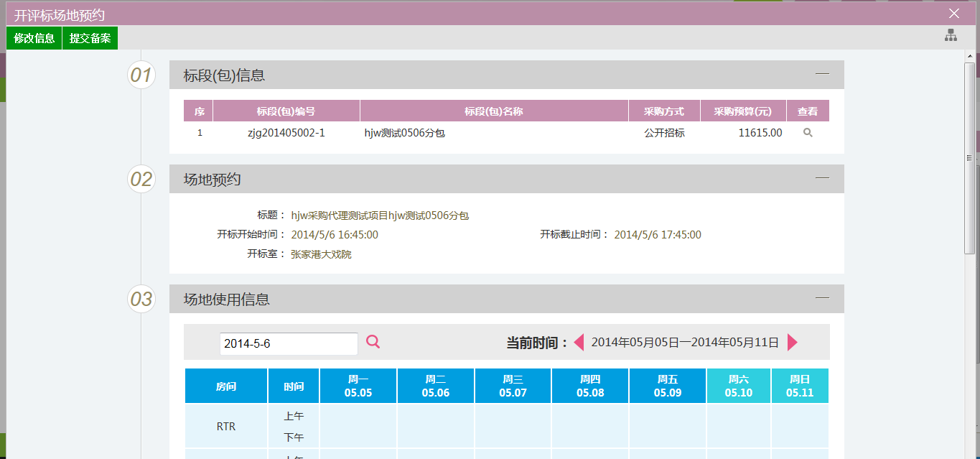Click the step 01 circle marker
Screen dimensions: 980x459
(141, 75)
